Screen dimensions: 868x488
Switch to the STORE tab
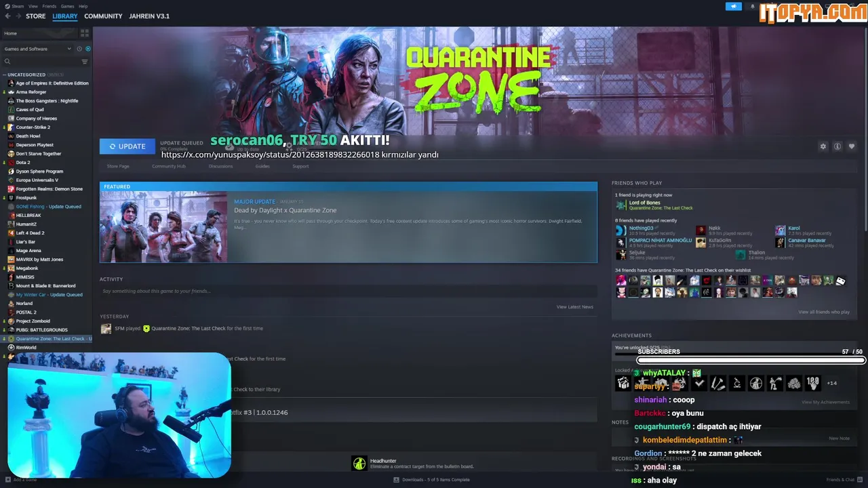pyautogui.click(x=35, y=16)
